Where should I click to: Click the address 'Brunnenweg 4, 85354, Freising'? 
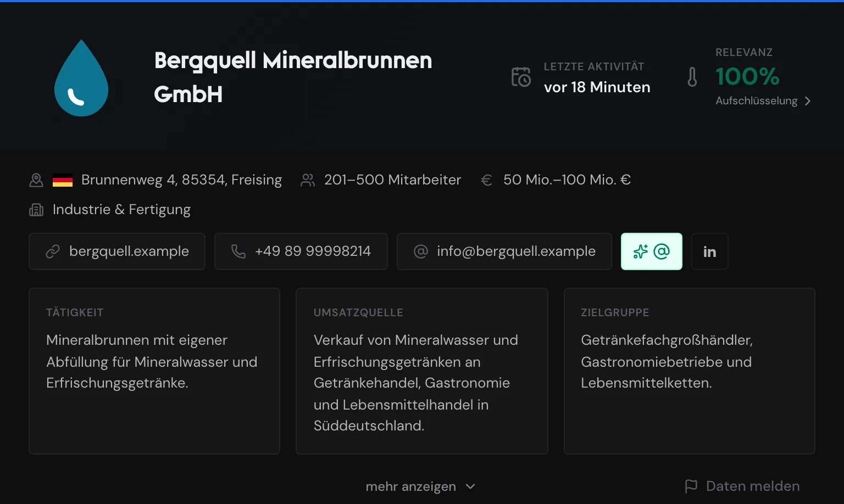[x=181, y=180]
